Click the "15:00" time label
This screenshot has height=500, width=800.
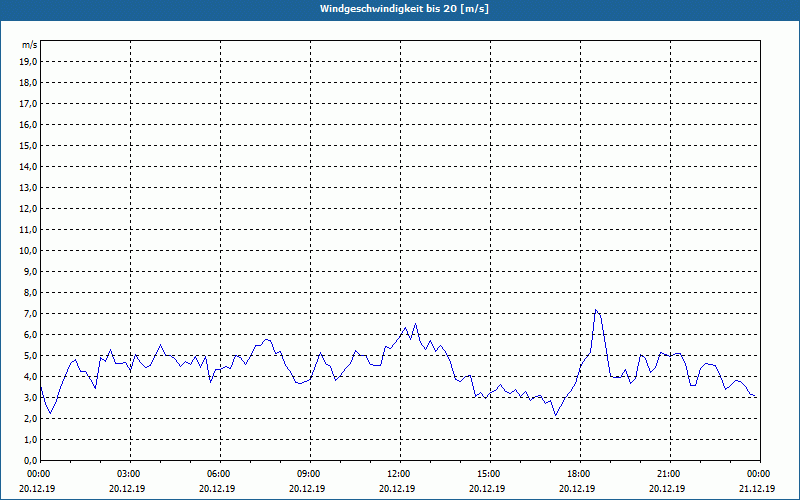490,474
